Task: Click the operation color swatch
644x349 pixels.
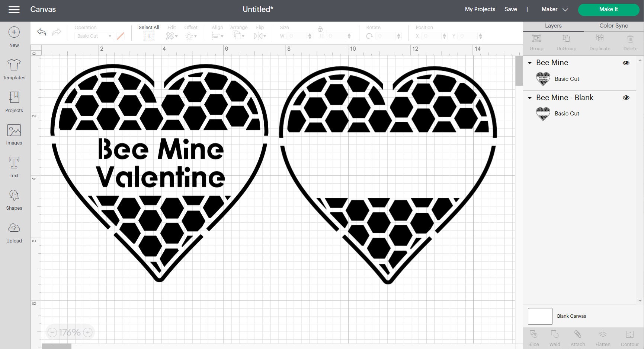Action: (121, 36)
